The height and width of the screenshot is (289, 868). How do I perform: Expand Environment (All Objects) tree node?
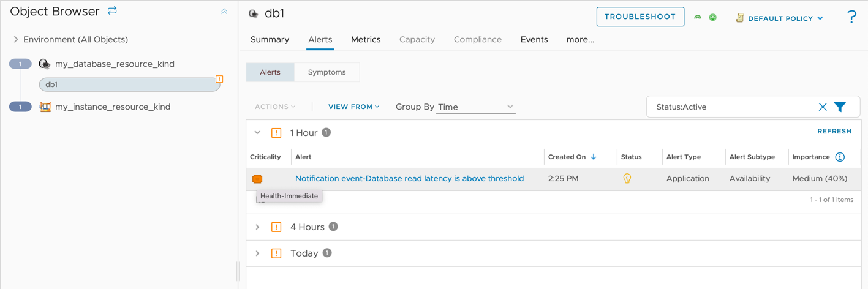click(x=16, y=39)
